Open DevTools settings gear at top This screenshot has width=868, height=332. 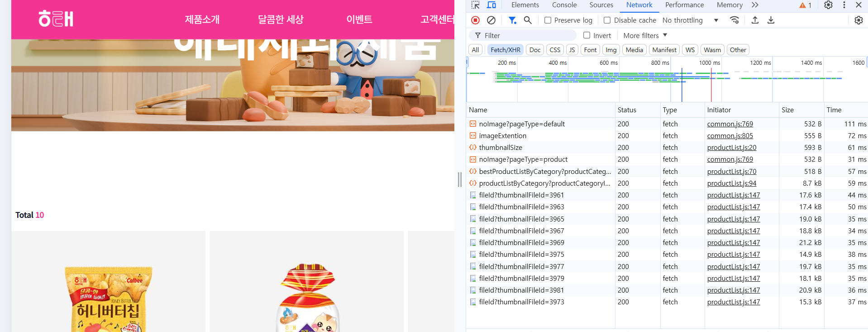828,5
